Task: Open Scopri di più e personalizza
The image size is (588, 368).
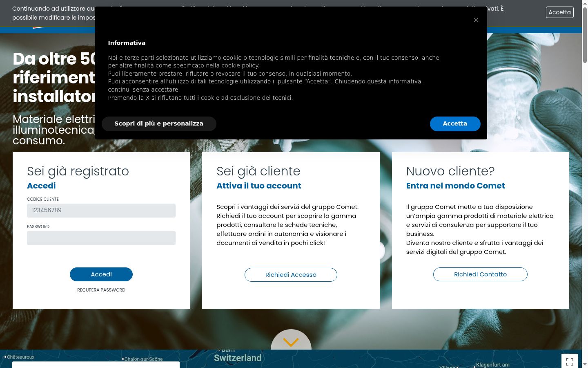Action: 159,123
